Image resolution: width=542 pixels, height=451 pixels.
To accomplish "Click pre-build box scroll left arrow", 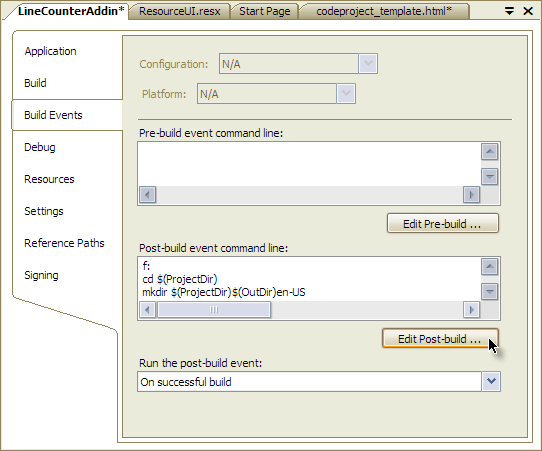I will coord(148,195).
